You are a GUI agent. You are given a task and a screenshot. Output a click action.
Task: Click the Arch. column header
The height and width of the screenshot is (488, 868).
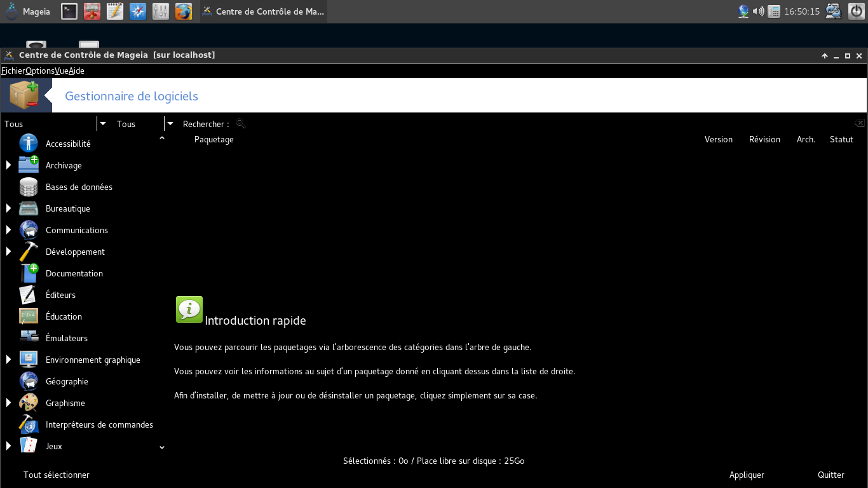pyautogui.click(x=806, y=139)
